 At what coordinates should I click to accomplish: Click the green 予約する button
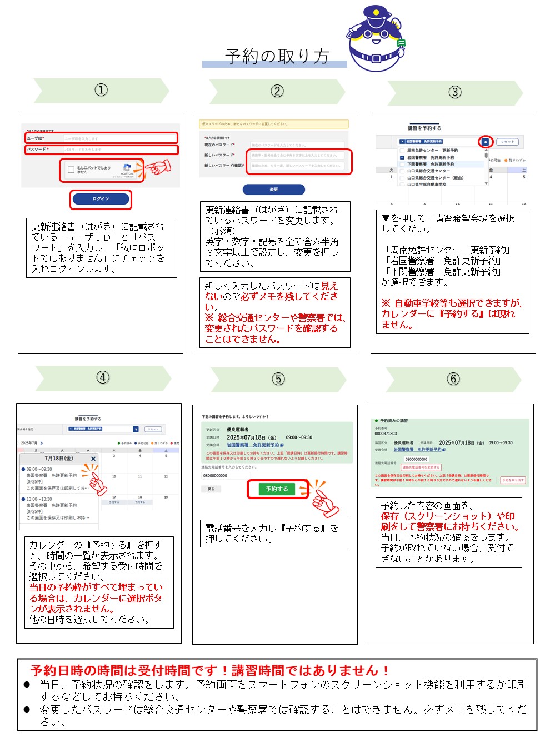(x=277, y=489)
